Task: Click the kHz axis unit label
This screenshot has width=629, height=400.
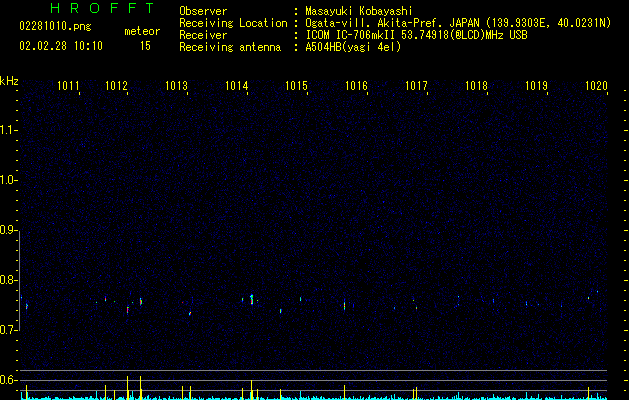Action: click(9, 81)
